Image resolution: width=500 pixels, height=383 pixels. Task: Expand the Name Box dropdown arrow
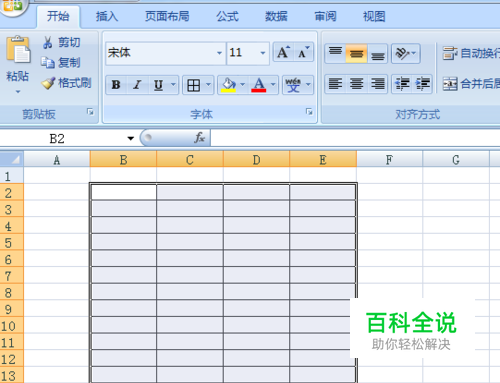point(131,138)
